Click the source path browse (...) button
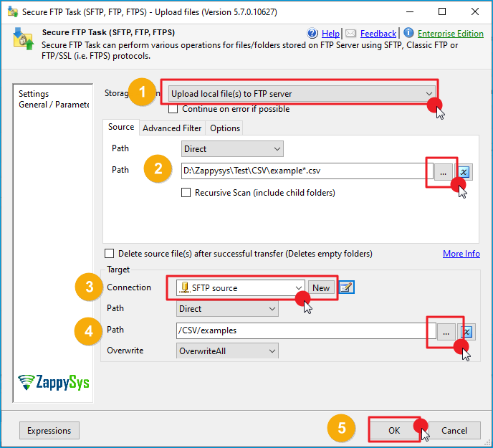The width and height of the screenshot is (493, 448). point(444,171)
